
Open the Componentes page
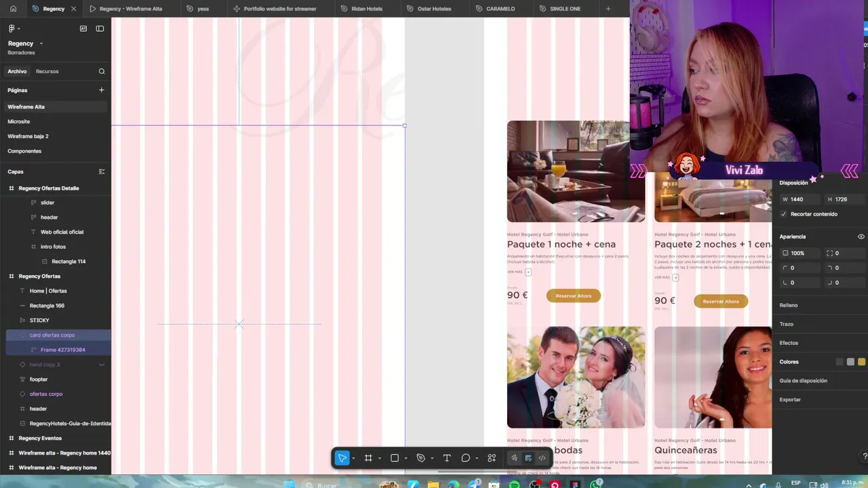24,151
